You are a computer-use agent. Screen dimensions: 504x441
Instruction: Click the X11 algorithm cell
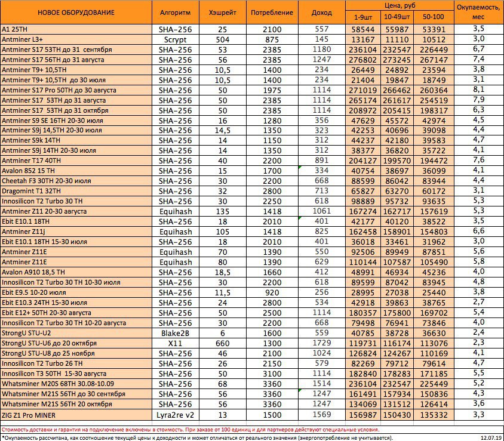coord(175,343)
